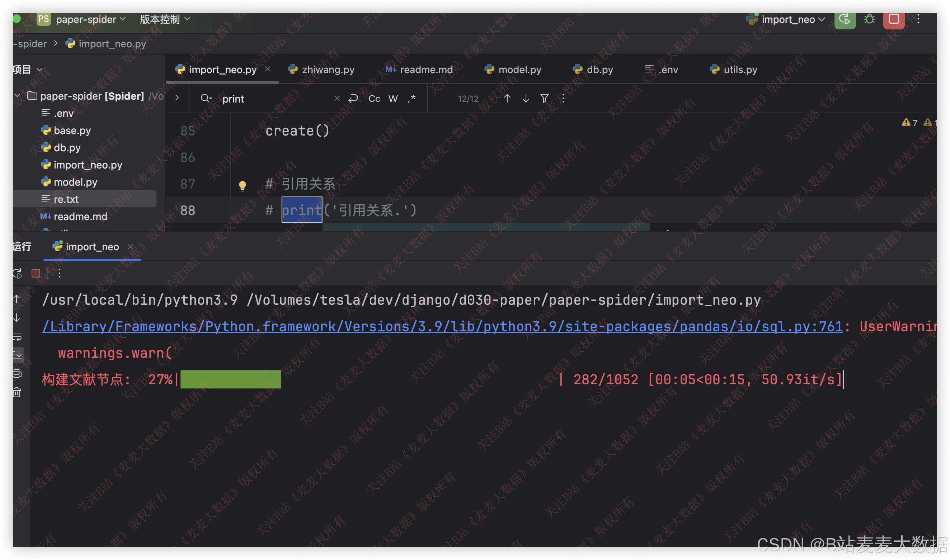The image size is (950, 560).
Task: Stop the running script with red square
Action: 893,19
